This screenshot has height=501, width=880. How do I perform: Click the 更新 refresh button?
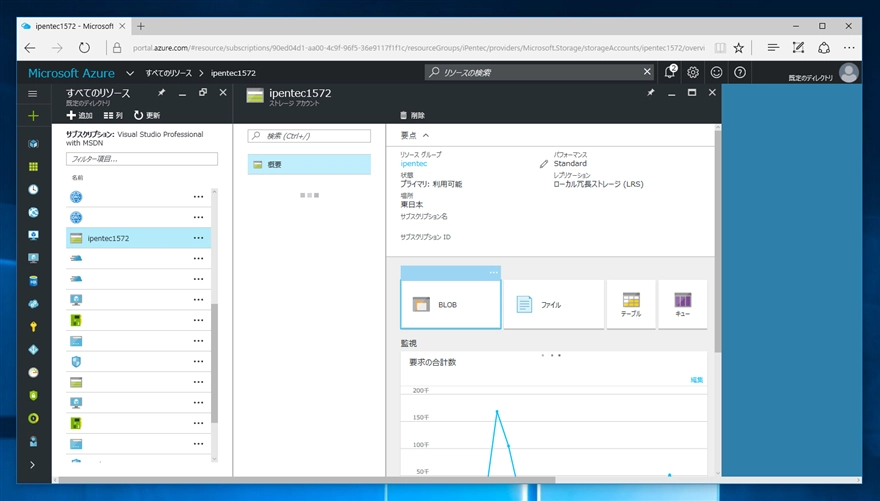coord(147,115)
